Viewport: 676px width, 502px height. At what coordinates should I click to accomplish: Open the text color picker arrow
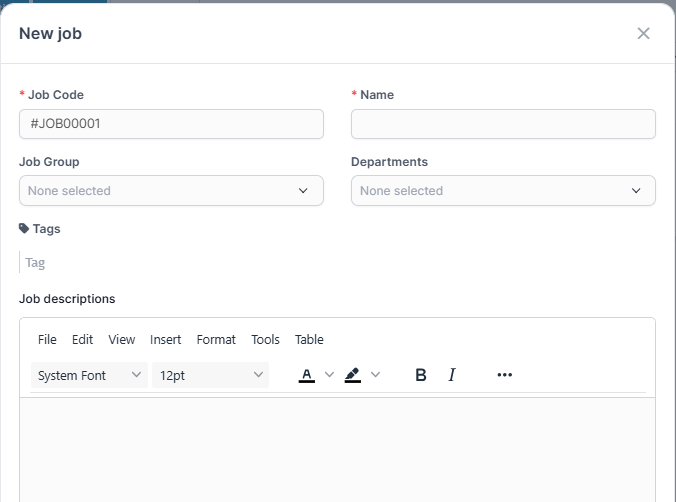(330, 375)
